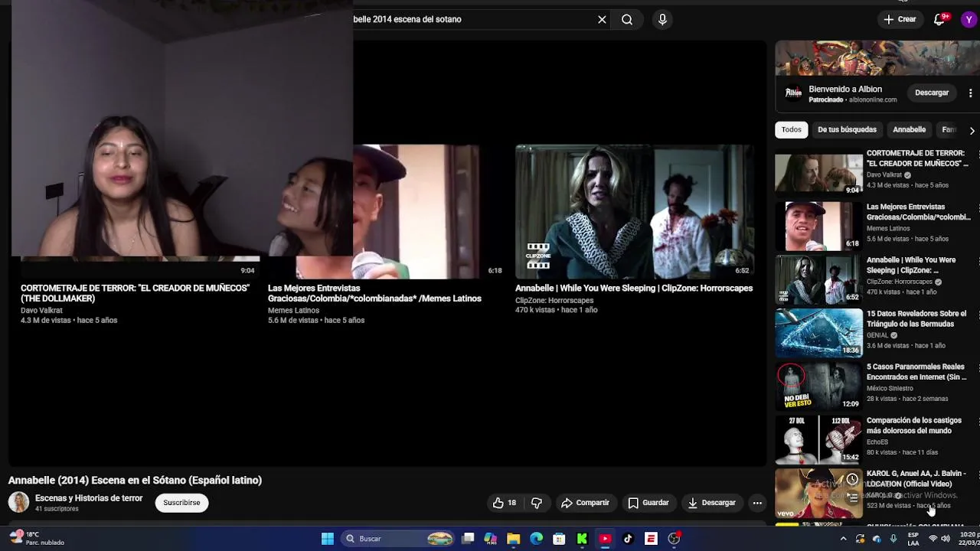
Task: Share video via Compartir
Action: tap(586, 503)
